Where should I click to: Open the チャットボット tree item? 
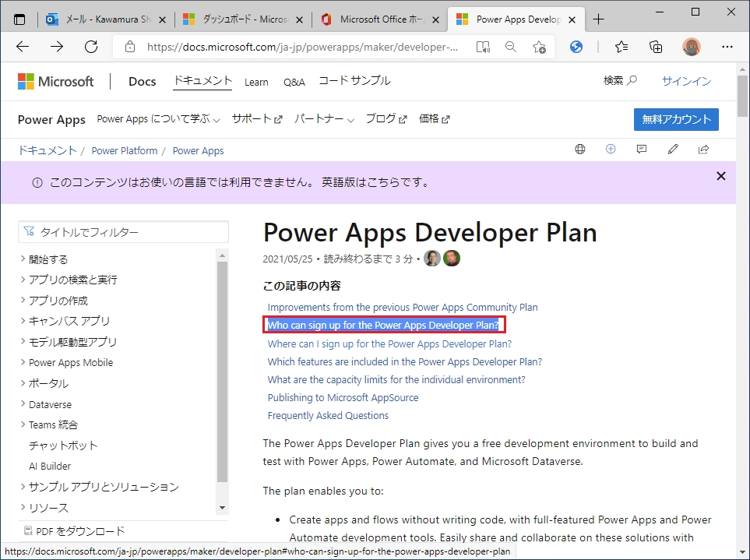coord(63,446)
